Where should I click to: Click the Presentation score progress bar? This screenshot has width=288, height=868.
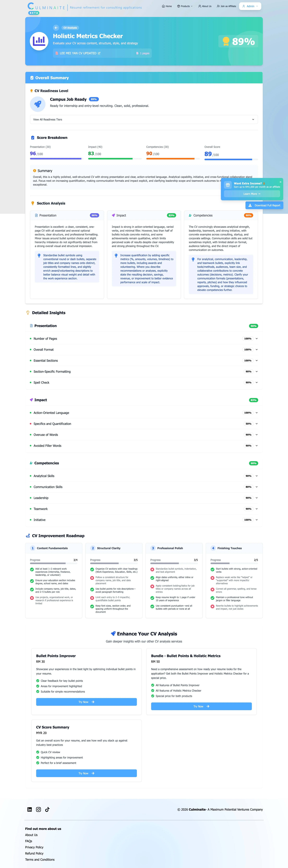tap(57, 159)
